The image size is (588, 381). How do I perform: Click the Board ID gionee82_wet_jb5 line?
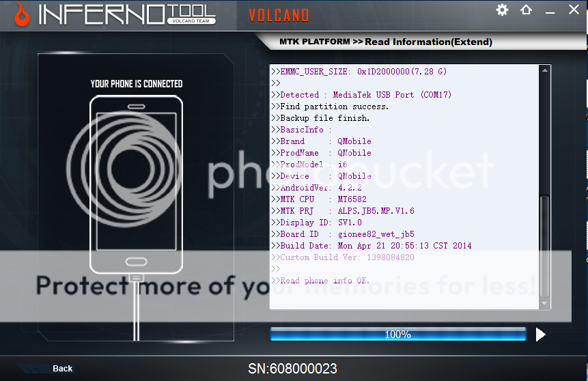click(x=343, y=234)
